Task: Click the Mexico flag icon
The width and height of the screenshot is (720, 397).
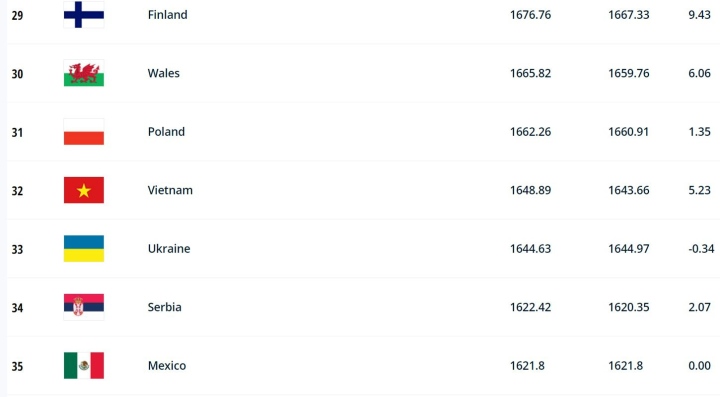Action: [84, 365]
